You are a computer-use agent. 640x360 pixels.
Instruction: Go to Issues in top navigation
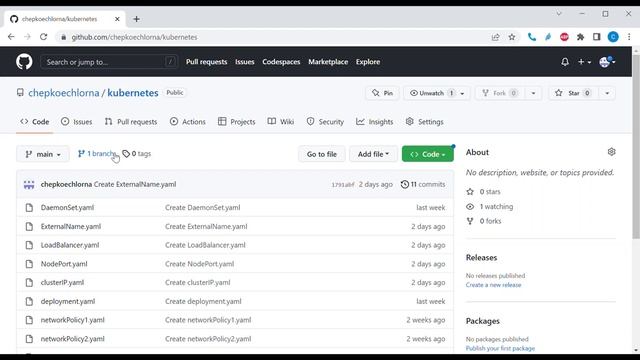point(244,62)
